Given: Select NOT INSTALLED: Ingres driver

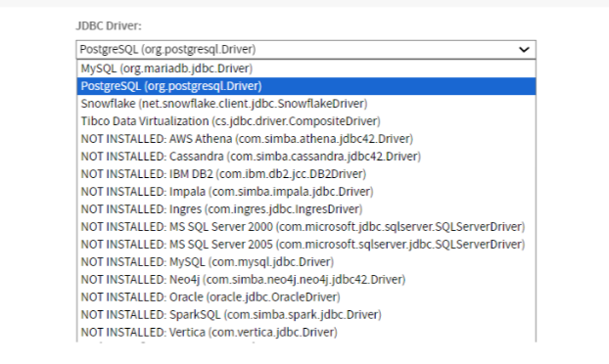Looking at the screenshot, I should (306, 209).
